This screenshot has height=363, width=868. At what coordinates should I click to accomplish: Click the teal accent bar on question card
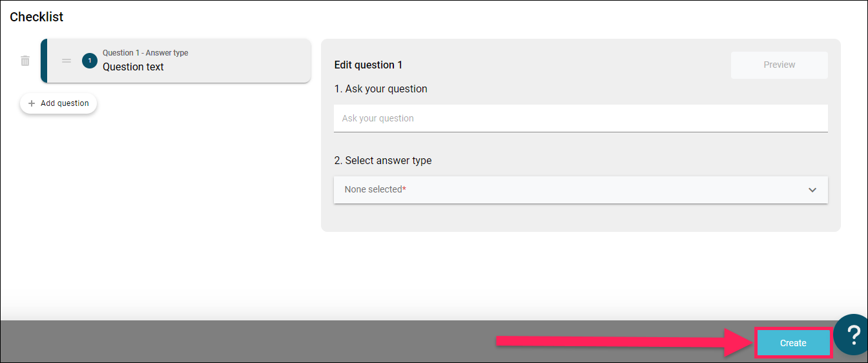[x=44, y=61]
